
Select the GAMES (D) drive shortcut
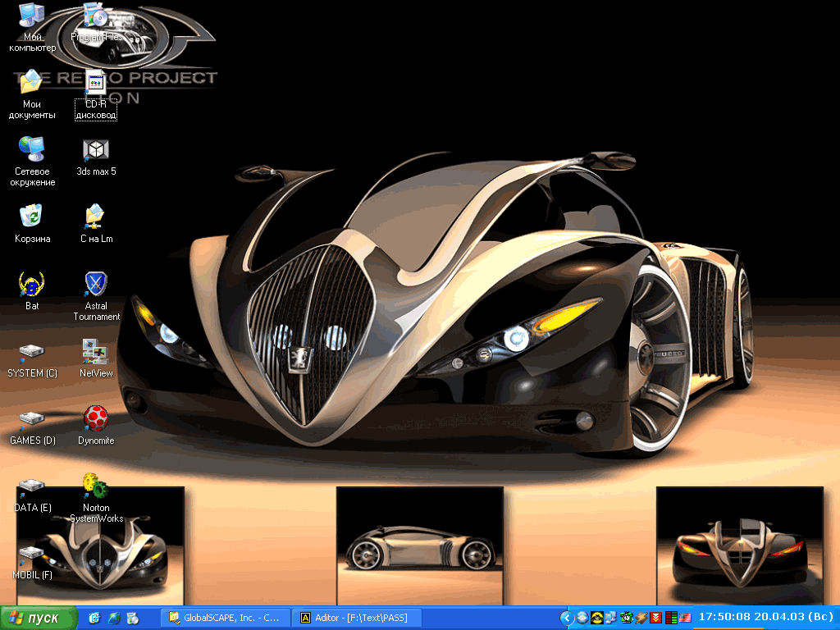point(32,427)
